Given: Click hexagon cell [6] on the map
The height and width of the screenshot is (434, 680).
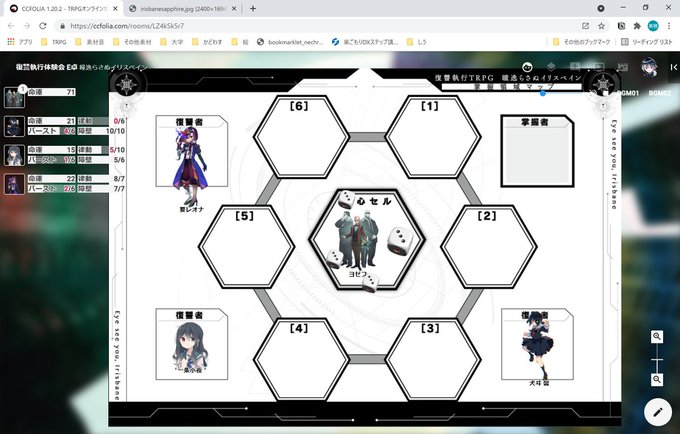Looking at the screenshot, I should pos(301,137).
